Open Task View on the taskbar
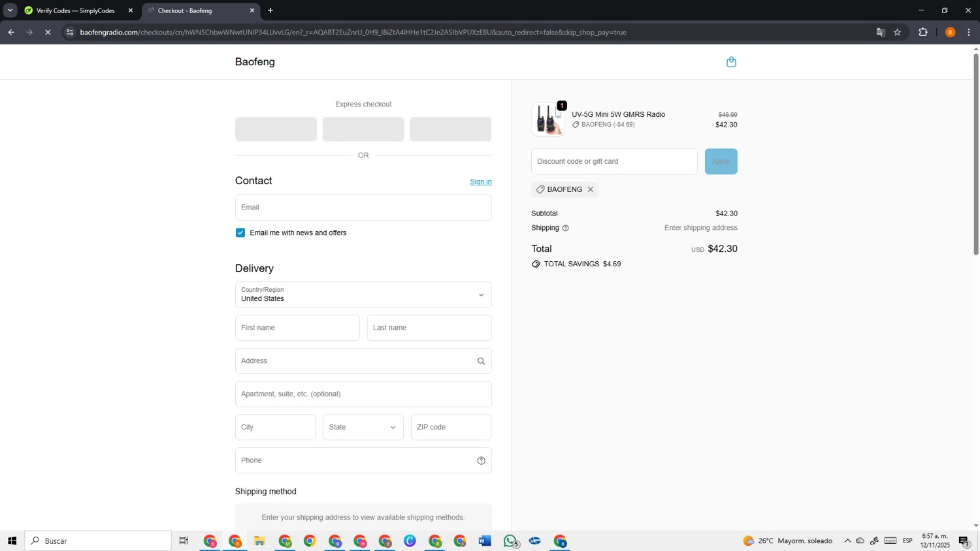This screenshot has height=551, width=980. (184, 541)
